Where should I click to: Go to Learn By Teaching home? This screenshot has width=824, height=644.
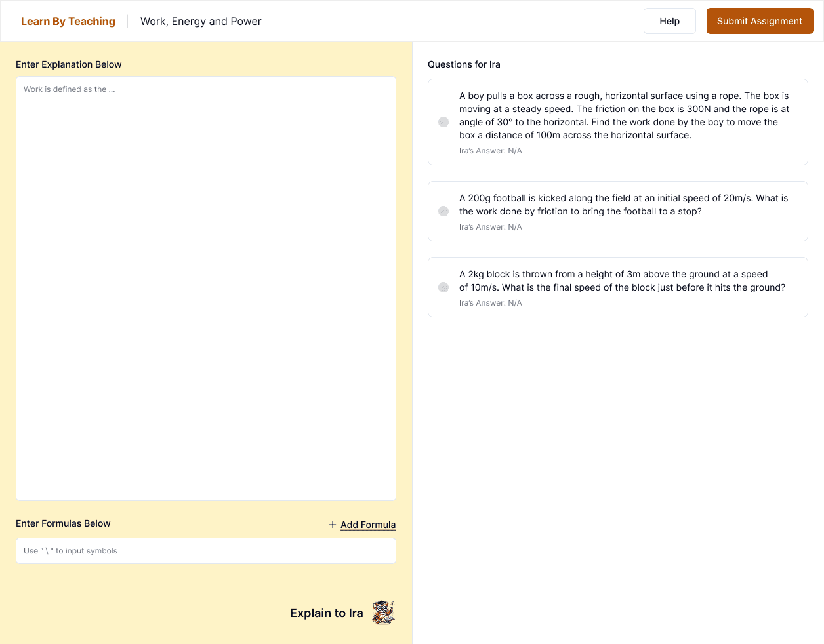(x=68, y=21)
